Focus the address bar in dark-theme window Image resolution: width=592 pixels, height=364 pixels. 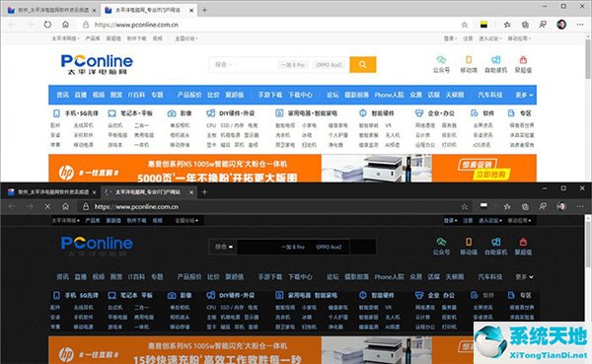tap(272, 206)
